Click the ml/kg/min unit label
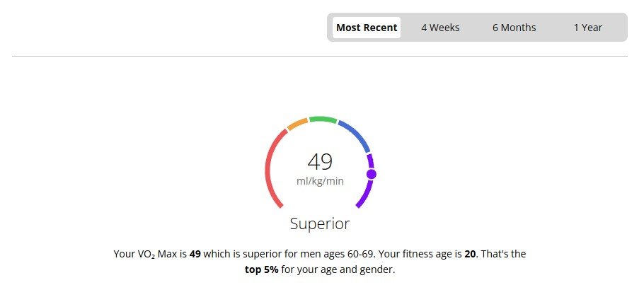Image resolution: width=644 pixels, height=285 pixels. coord(320,181)
